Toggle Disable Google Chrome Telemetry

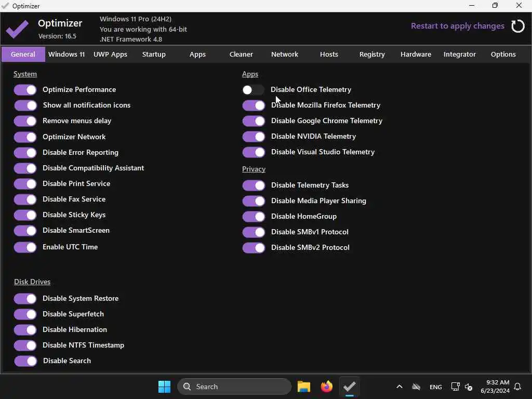click(254, 121)
